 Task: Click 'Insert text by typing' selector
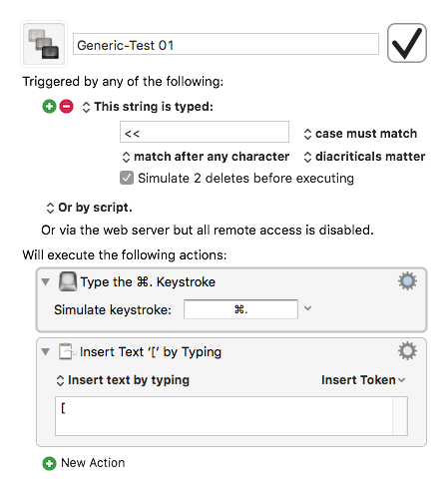point(123,380)
